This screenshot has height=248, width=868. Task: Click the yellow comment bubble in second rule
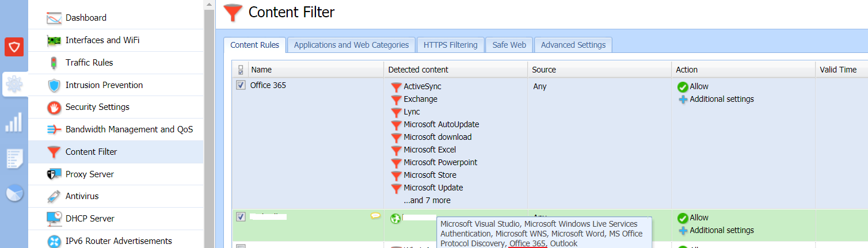coord(375,216)
